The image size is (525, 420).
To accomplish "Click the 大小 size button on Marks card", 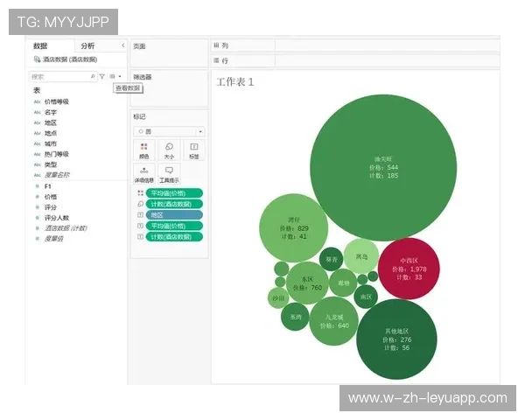I will 169,150.
